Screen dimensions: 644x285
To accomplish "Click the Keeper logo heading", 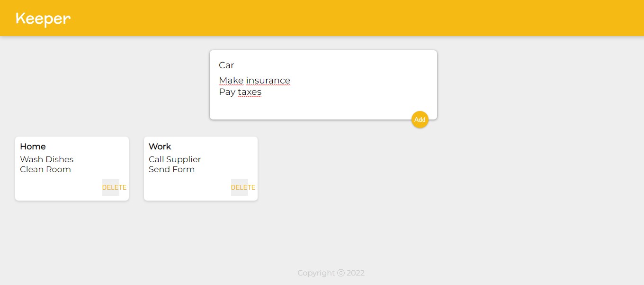I will pyautogui.click(x=43, y=18).
